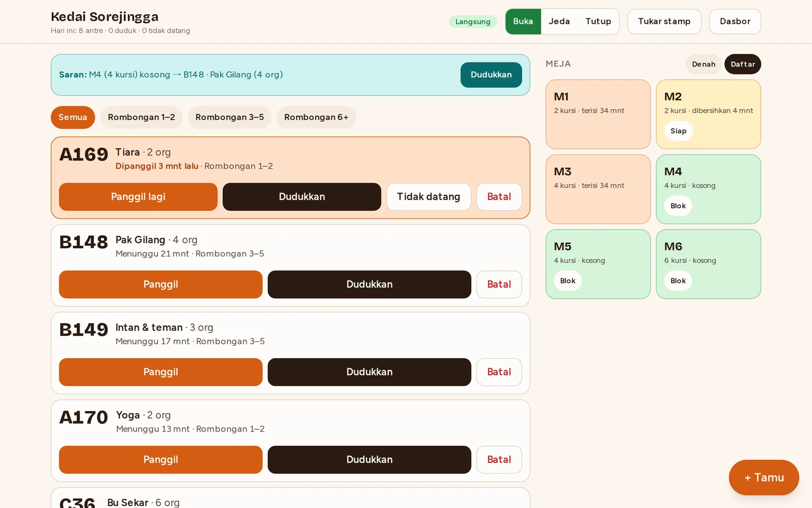The image size is (812, 508).
Task: Block table M4
Action: 678,206
